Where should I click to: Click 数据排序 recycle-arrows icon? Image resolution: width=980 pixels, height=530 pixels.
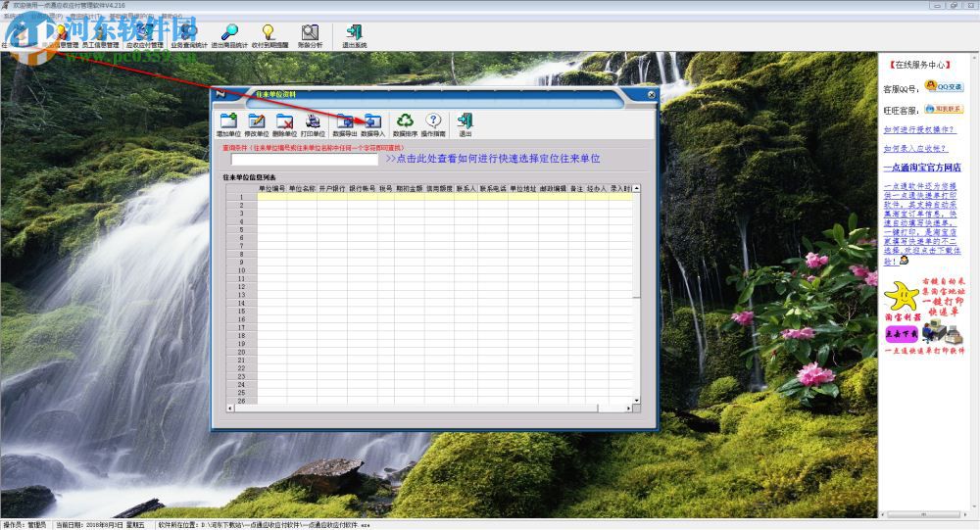coord(405,124)
